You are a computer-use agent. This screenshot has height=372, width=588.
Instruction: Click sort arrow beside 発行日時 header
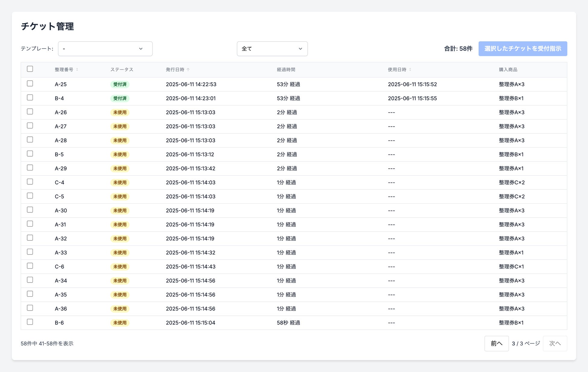coord(188,70)
